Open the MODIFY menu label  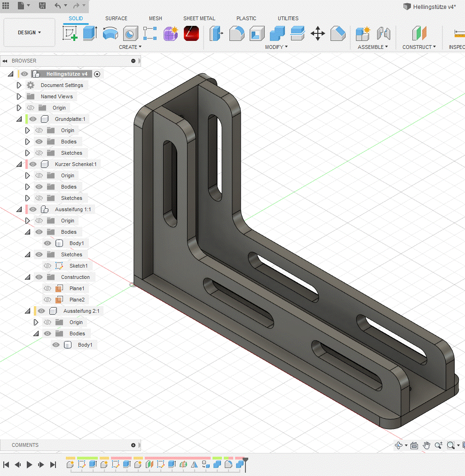click(276, 47)
